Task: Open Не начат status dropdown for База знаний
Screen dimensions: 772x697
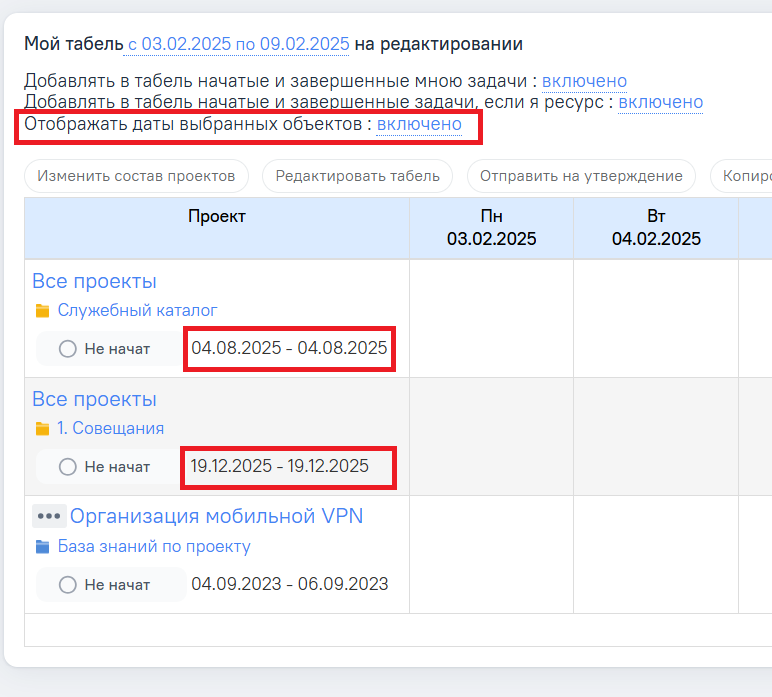Action: tap(111, 585)
